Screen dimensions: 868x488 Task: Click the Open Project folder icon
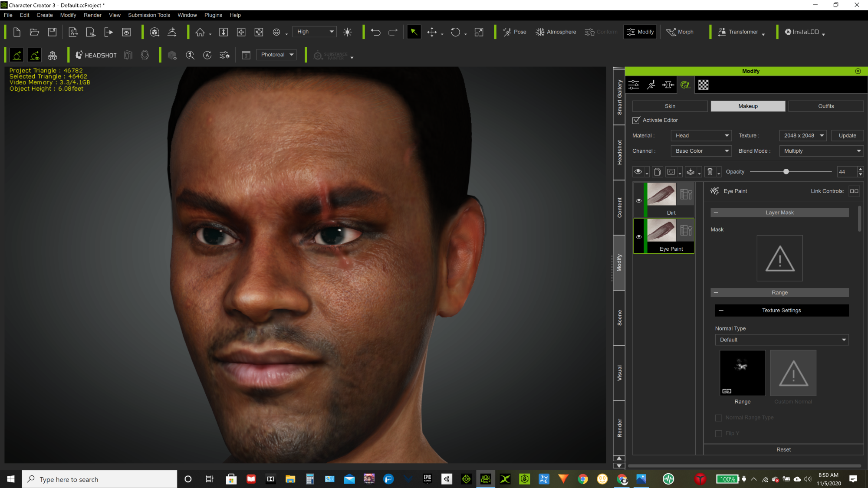(x=34, y=32)
